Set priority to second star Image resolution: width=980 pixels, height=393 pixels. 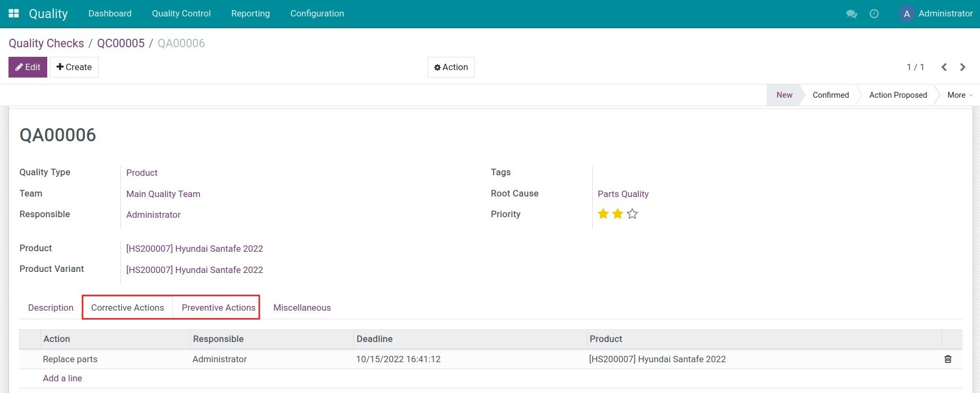click(618, 214)
